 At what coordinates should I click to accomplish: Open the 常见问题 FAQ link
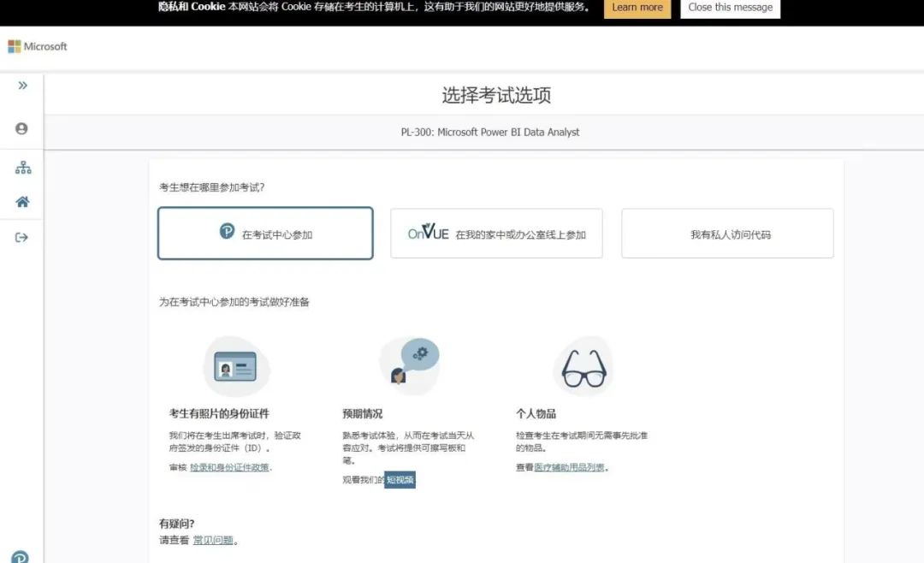click(x=213, y=540)
